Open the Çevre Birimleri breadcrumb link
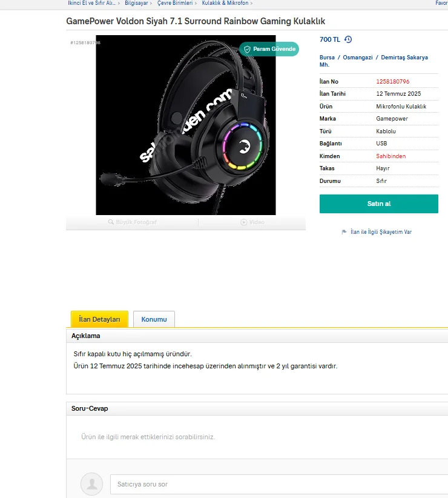 tap(174, 3)
